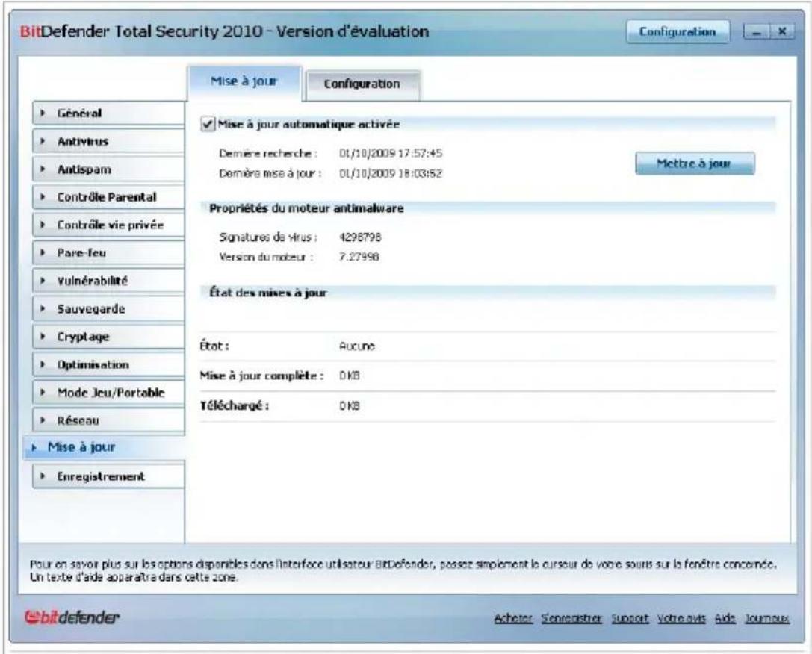Open the Aide link
This screenshot has height=654, width=812.
[725, 618]
